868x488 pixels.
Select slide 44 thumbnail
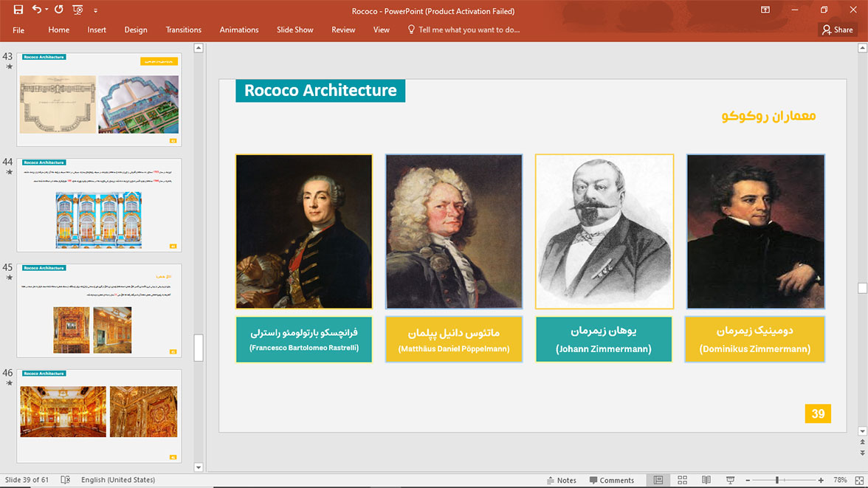(x=99, y=205)
